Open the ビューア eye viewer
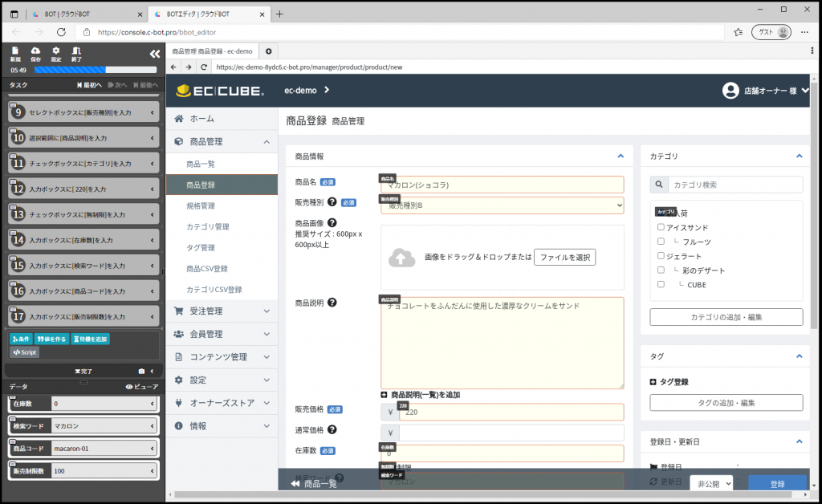This screenshot has width=822, height=504. click(142, 387)
